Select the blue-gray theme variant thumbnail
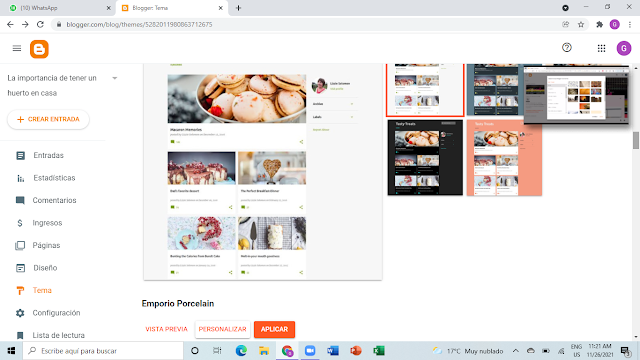 tap(495, 90)
